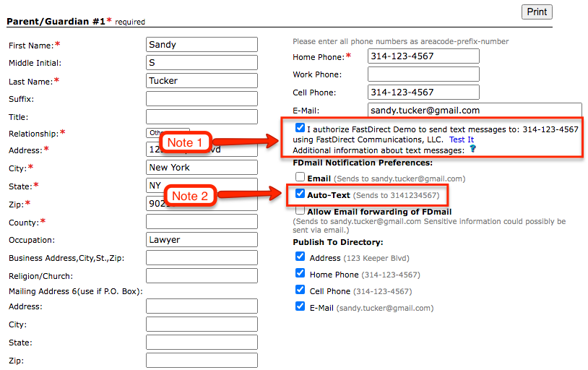This screenshot has height=370, width=588.
Task: Focus the Occupation field showing Lawyer
Action: click(x=202, y=240)
